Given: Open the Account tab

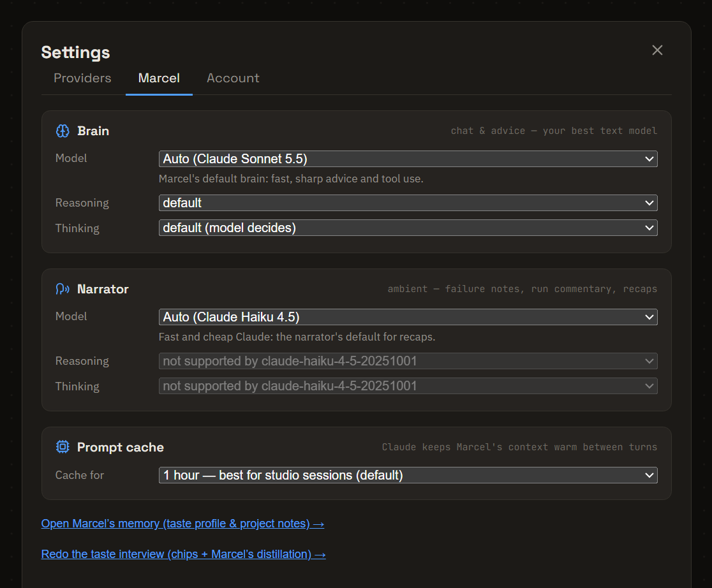Looking at the screenshot, I should [233, 78].
